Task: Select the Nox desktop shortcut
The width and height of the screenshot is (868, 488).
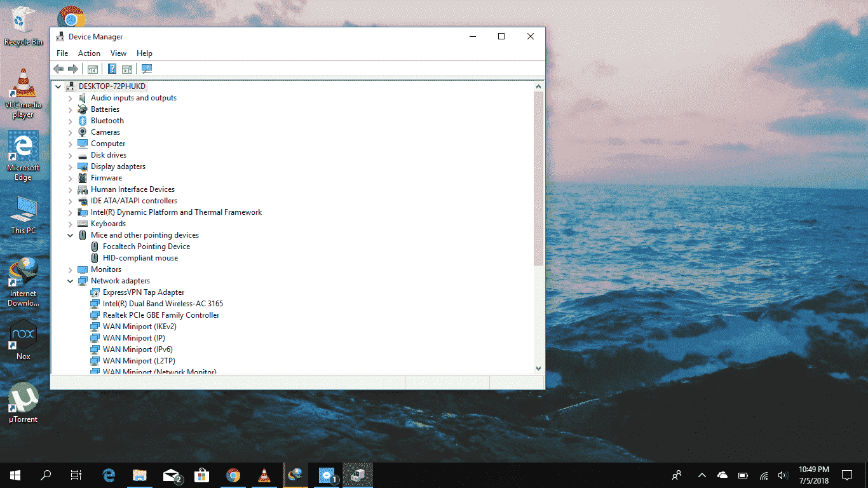Action: [24, 340]
